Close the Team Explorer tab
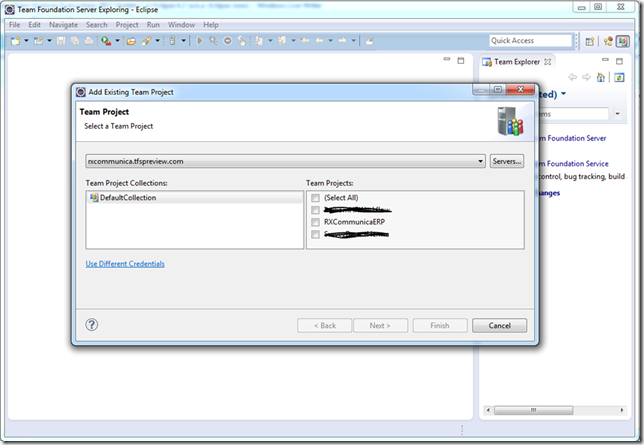This screenshot has height=445, width=644. pyautogui.click(x=547, y=62)
